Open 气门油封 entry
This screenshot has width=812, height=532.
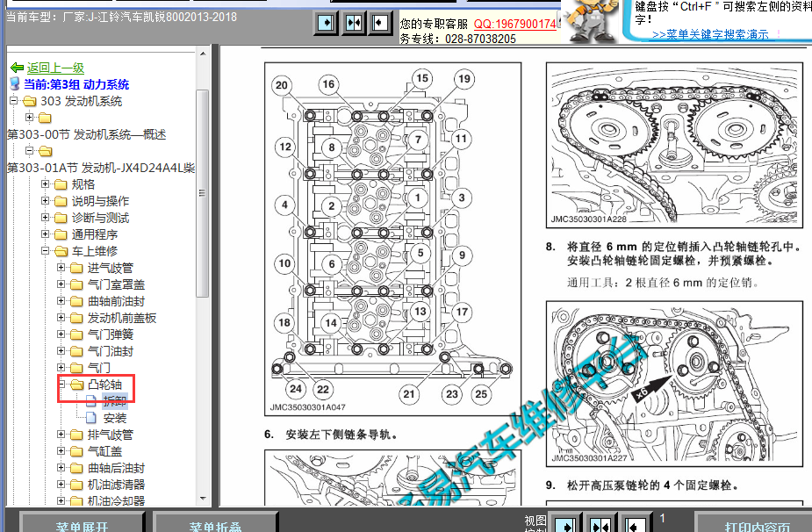tap(111, 351)
